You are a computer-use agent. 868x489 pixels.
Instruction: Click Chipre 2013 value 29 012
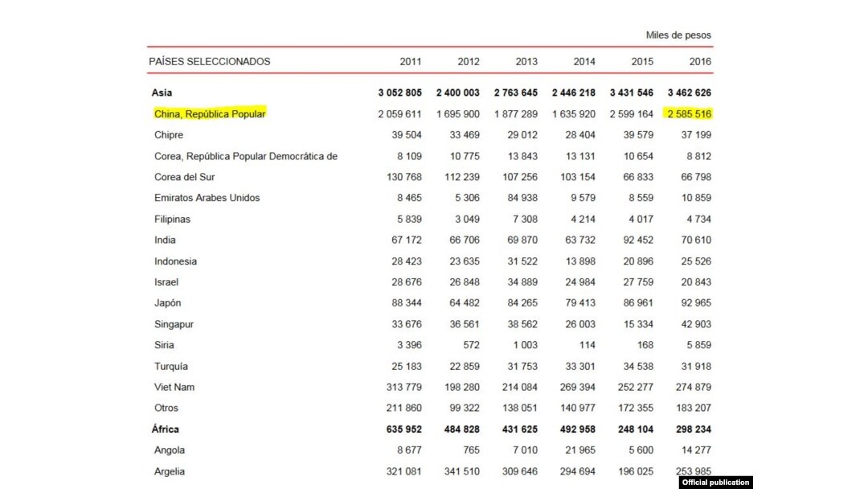(x=522, y=134)
